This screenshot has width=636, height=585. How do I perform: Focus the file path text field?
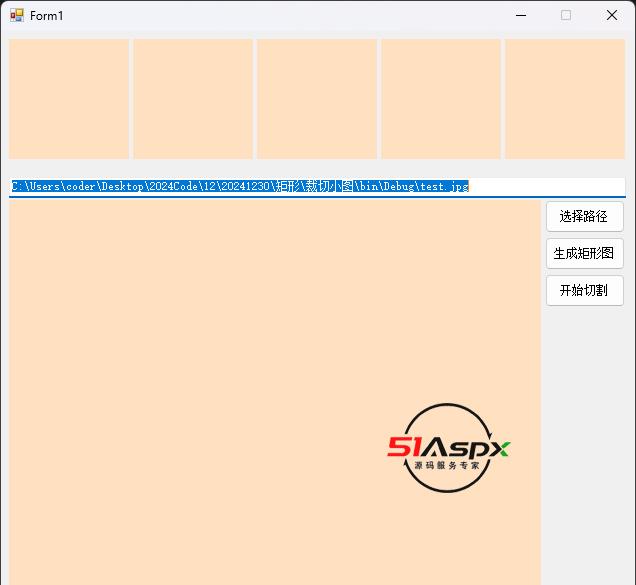317,187
